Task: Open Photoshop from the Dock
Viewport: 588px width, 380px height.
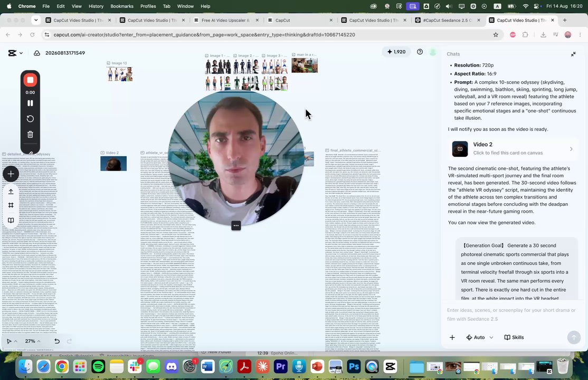Action: click(354, 366)
